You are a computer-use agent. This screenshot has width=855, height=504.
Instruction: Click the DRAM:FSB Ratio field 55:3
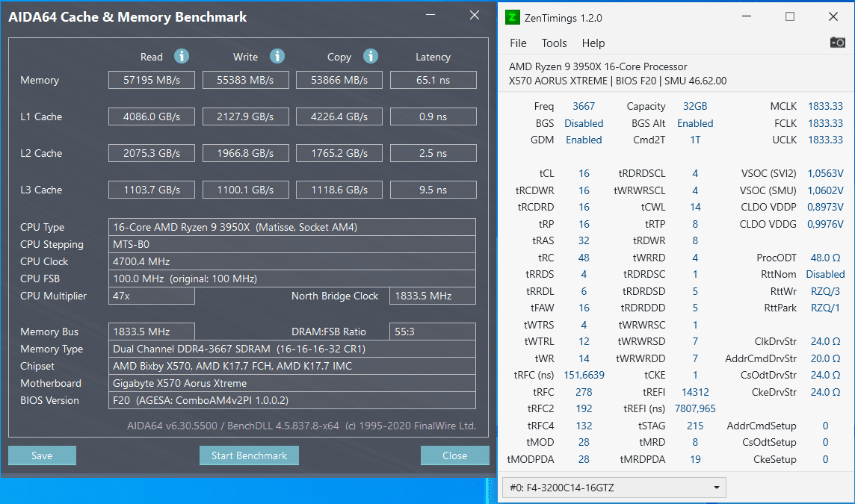point(433,332)
